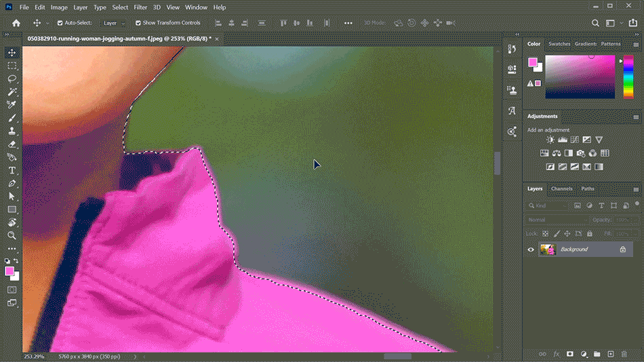Select the Brush tool
The width and height of the screenshot is (644, 362).
pos(12,118)
